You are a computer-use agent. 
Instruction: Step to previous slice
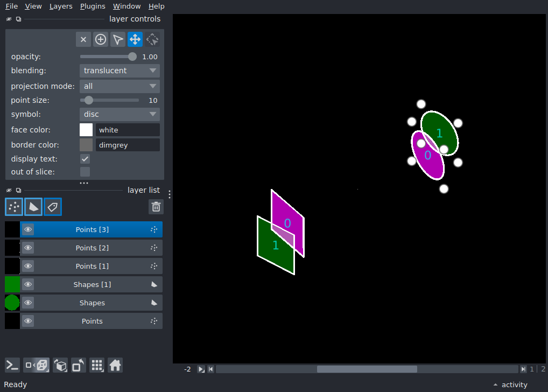pos(210,369)
